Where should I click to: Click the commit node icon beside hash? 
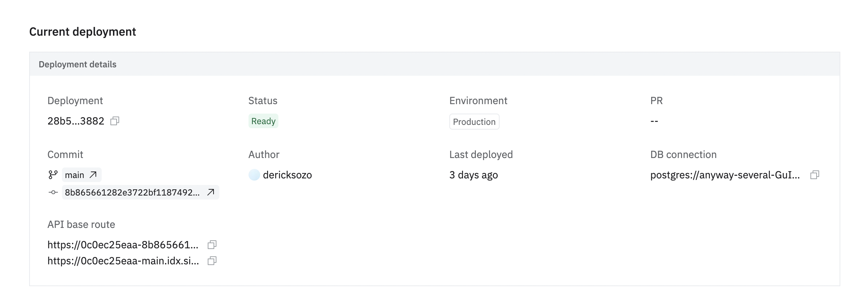[53, 192]
